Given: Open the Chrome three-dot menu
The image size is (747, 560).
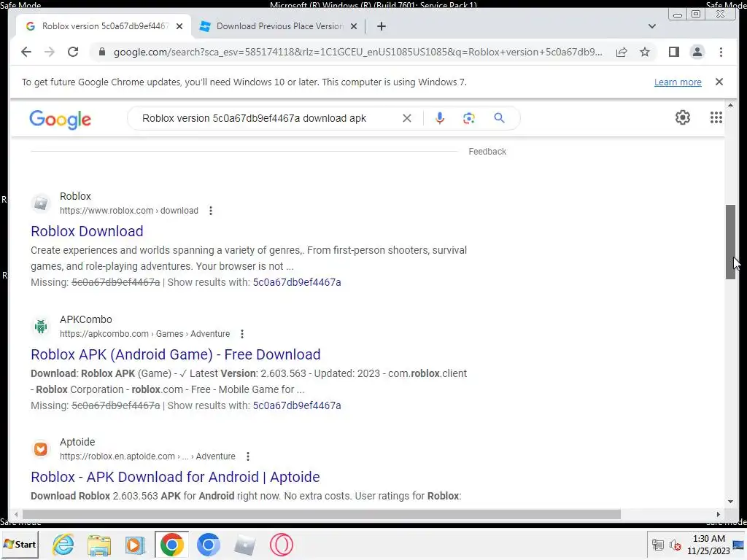Looking at the screenshot, I should pyautogui.click(x=721, y=52).
